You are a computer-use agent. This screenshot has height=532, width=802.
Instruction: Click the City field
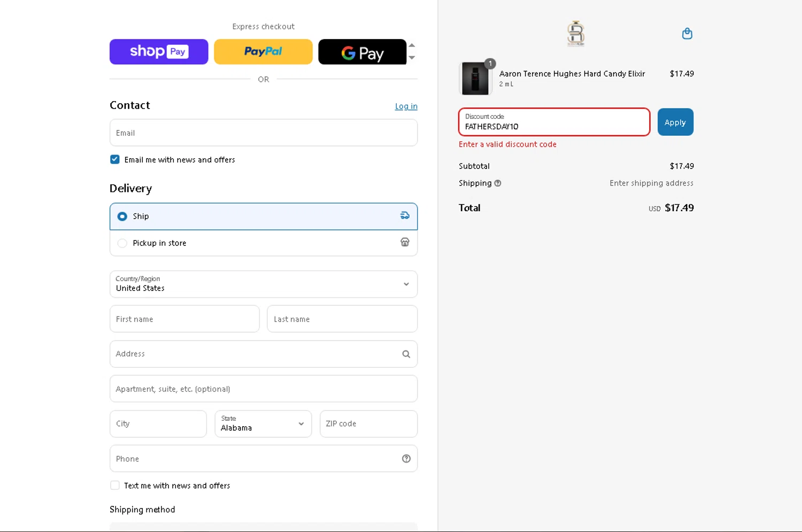coord(158,423)
